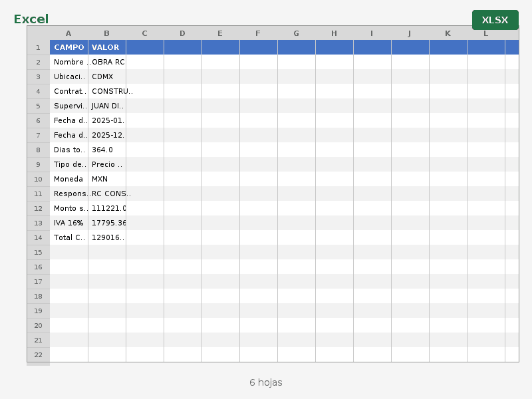Click the 364.0 days value cell
Image resolution: width=532 pixels, height=399 pixels.
coord(106,150)
